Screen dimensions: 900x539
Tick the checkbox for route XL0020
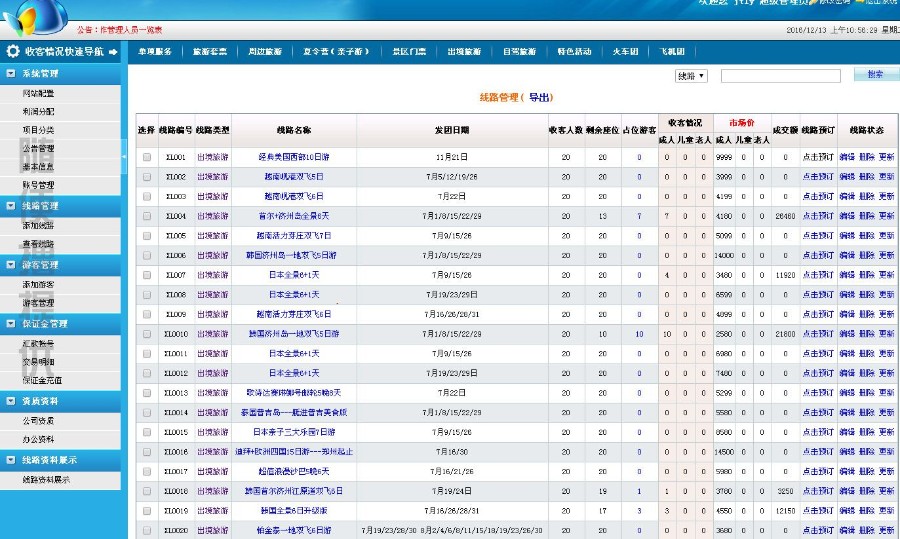(x=147, y=530)
